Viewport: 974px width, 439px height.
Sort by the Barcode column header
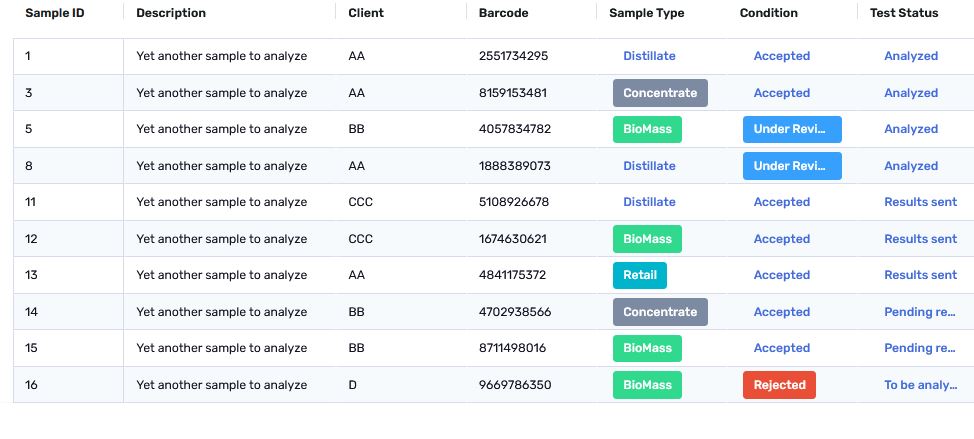[503, 13]
